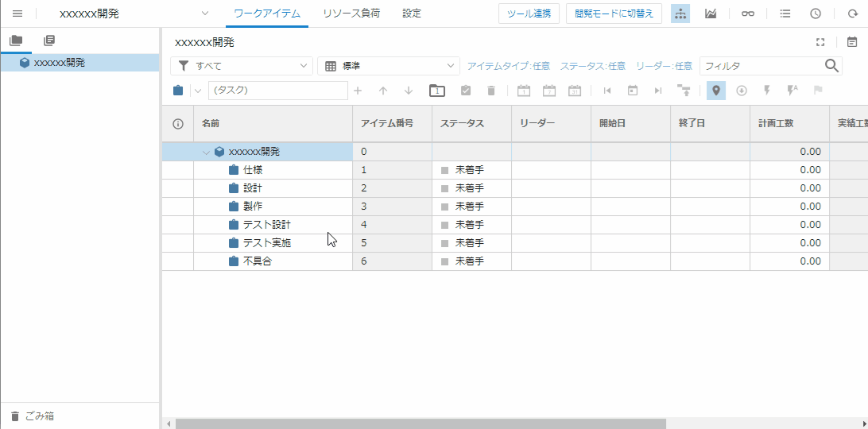Switch to the リソース負荷 tab
The image size is (868, 429).
[x=351, y=14]
